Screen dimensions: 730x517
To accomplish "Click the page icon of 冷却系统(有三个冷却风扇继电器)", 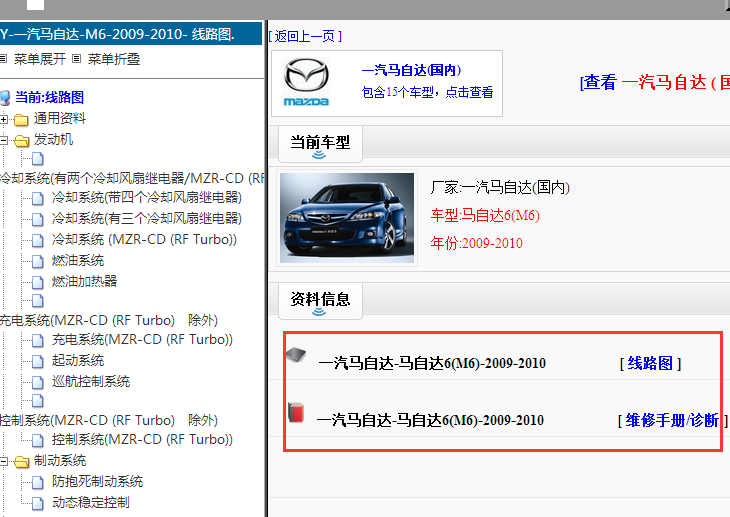I will click(x=38, y=219).
